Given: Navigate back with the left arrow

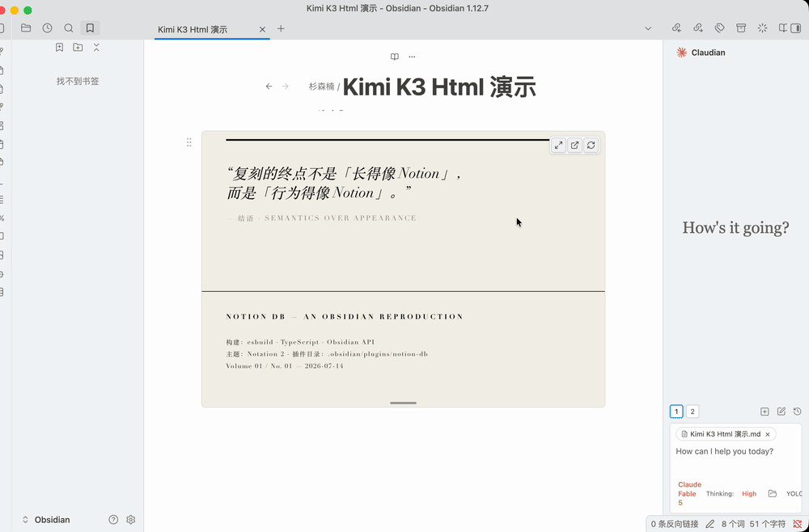Looking at the screenshot, I should (269, 86).
